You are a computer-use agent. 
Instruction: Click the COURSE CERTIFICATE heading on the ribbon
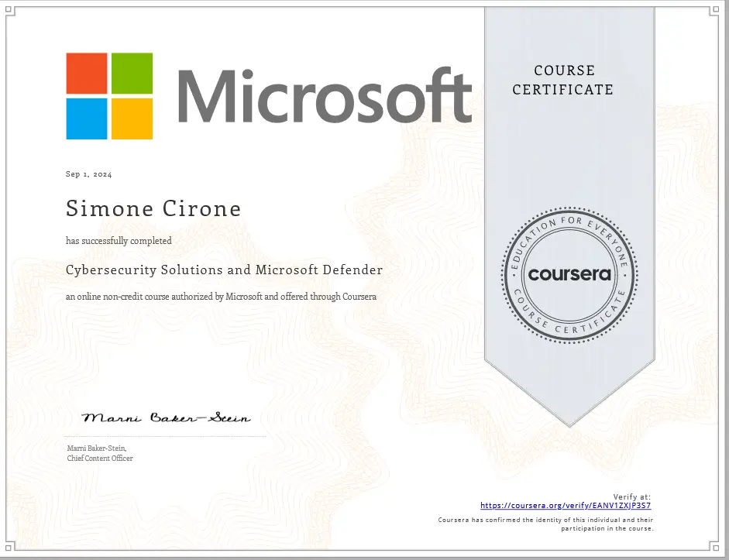563,80
